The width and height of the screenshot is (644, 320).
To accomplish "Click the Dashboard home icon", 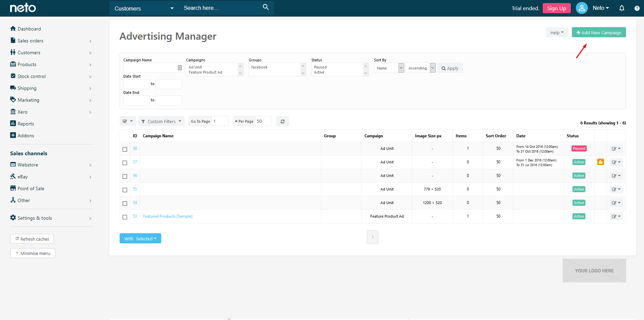I will [x=13, y=28].
